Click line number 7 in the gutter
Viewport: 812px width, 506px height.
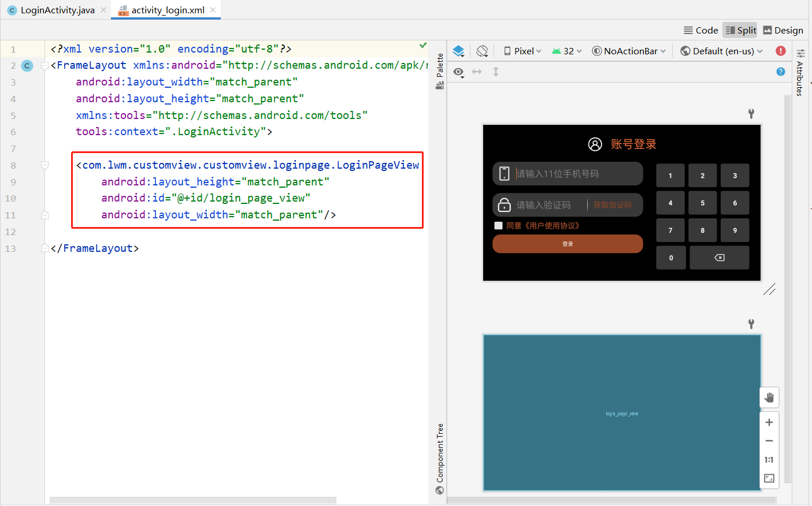[x=13, y=149]
